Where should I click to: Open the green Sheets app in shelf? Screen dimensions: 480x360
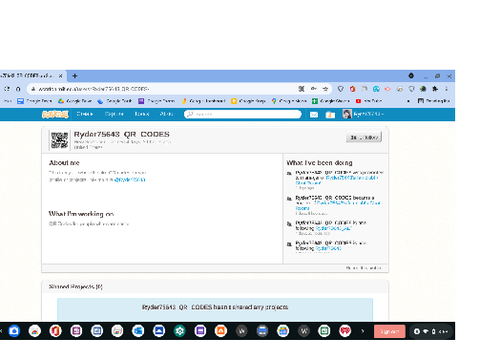pos(324,331)
